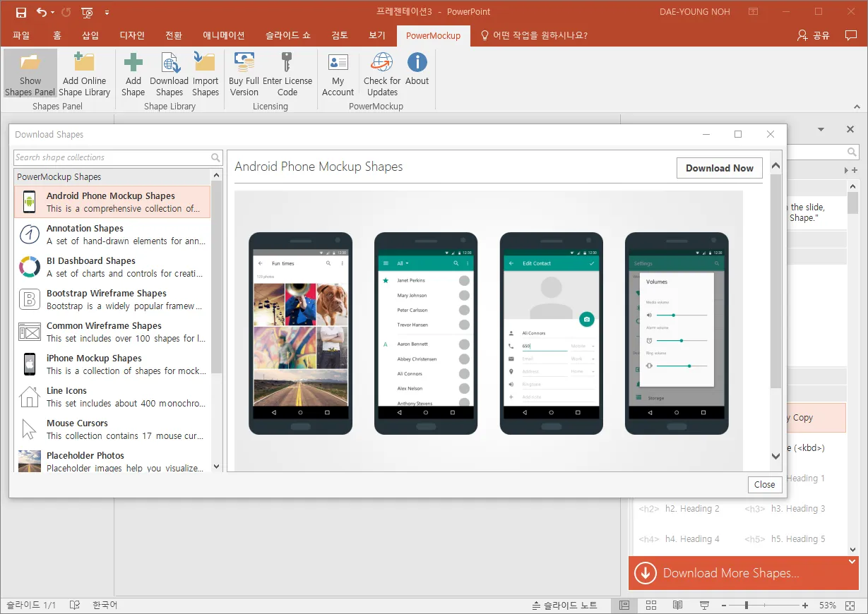This screenshot has width=868, height=614.
Task: Toggle slide notes in status bar
Action: pyautogui.click(x=564, y=606)
